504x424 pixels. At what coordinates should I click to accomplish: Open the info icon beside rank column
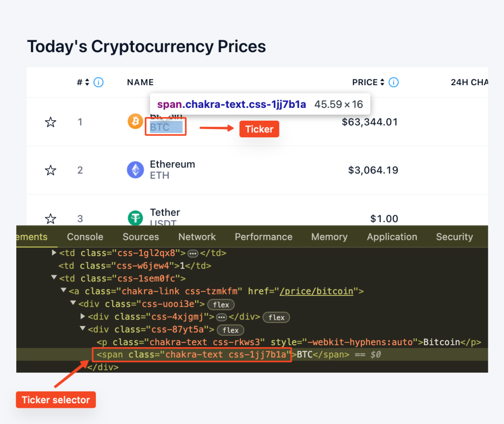point(98,82)
